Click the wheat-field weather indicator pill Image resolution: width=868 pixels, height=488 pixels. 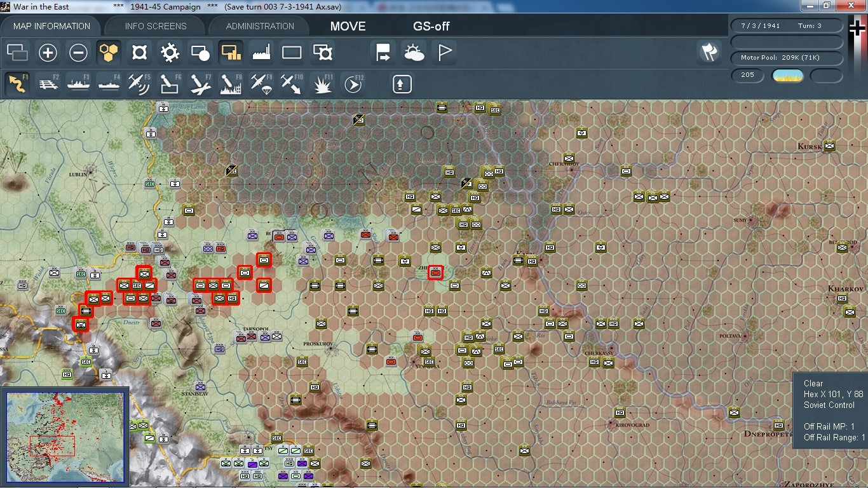point(787,76)
